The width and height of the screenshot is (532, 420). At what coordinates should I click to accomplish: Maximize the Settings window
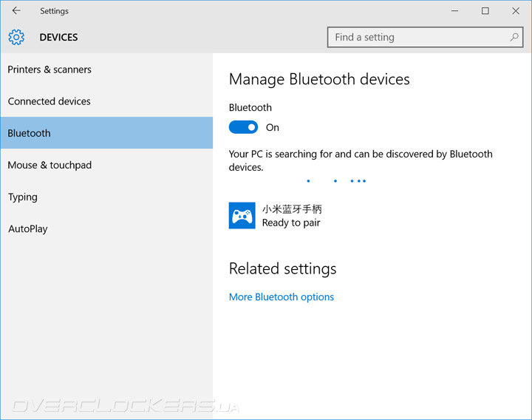pyautogui.click(x=485, y=11)
